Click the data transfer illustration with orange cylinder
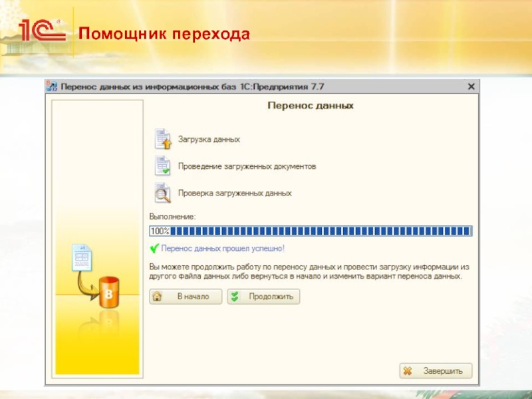The width and height of the screenshot is (532, 399). (x=96, y=275)
